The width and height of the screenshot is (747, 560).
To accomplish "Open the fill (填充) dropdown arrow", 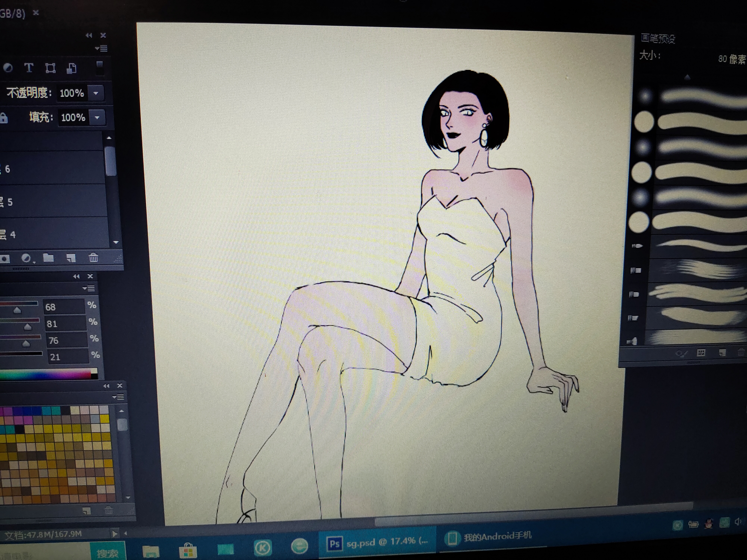I will pos(97,117).
